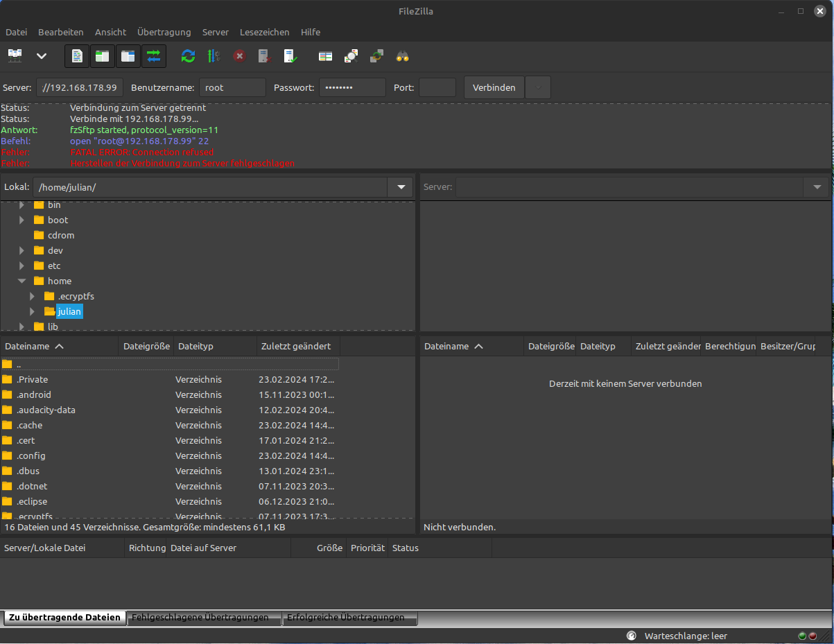Click the .cache folder icon in list

7,425
